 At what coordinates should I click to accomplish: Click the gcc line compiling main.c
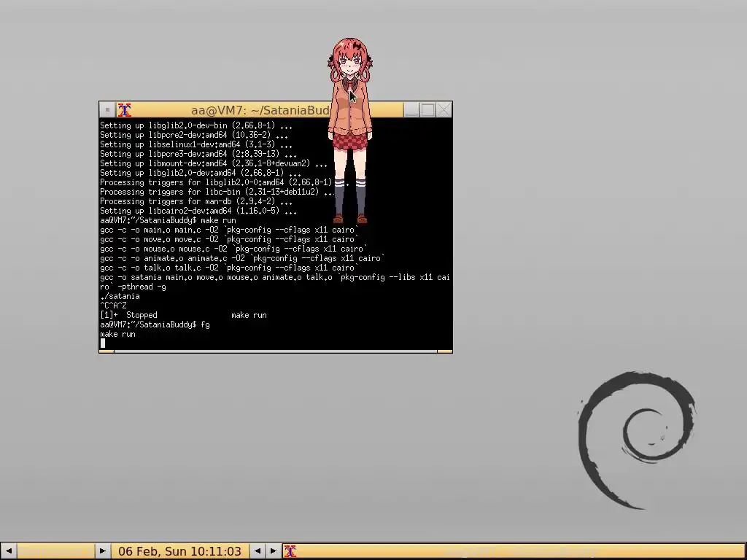[229, 230]
